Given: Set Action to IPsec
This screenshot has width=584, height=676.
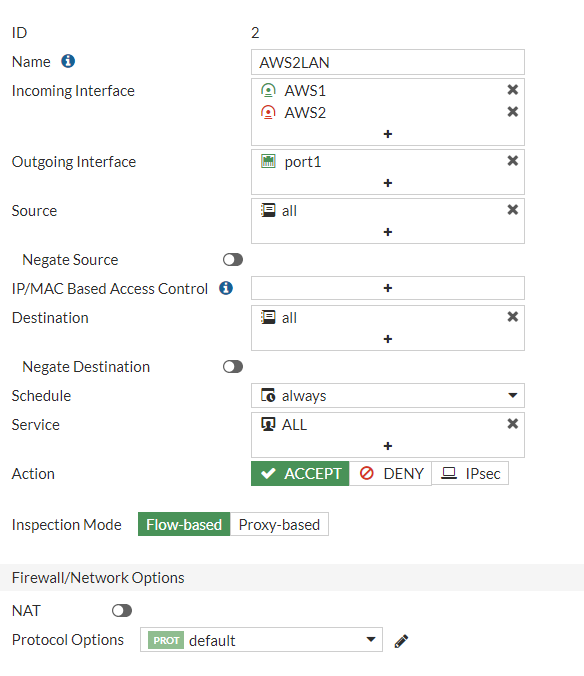Looking at the screenshot, I should tap(470, 473).
